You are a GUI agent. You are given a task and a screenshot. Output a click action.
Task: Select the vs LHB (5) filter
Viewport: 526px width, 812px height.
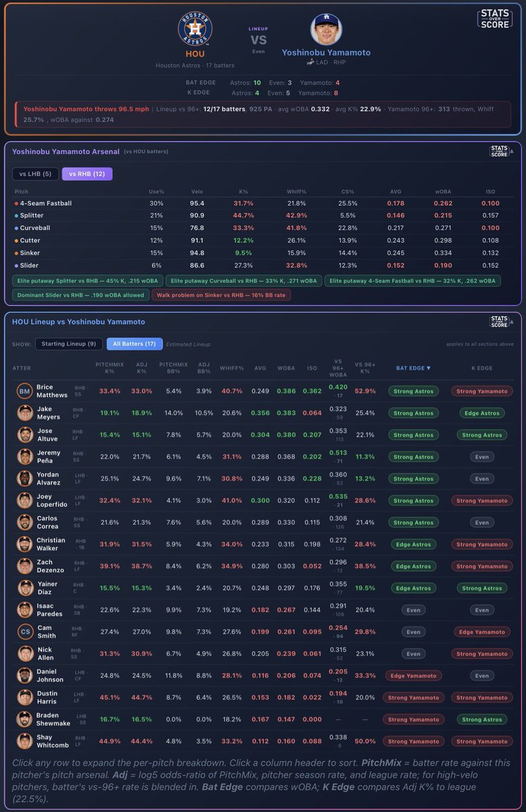pos(35,174)
